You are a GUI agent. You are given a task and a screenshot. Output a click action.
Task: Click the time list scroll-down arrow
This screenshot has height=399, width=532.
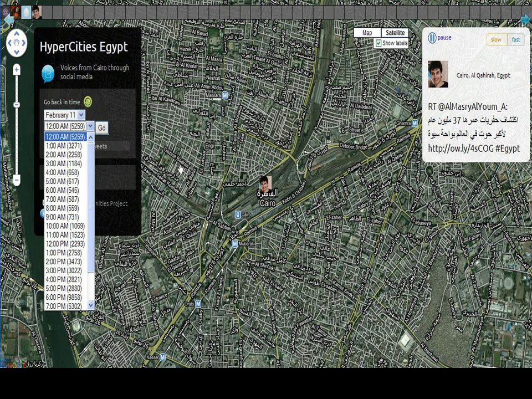(90, 305)
